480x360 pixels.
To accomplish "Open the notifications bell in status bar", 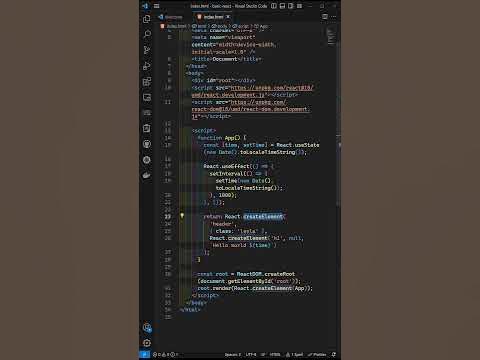I will (334, 354).
